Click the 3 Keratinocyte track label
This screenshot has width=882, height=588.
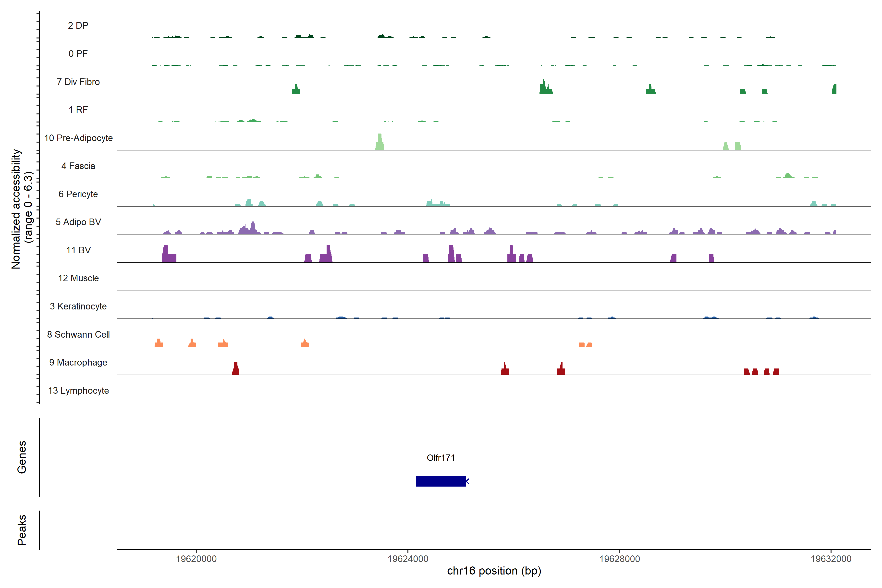click(x=78, y=306)
